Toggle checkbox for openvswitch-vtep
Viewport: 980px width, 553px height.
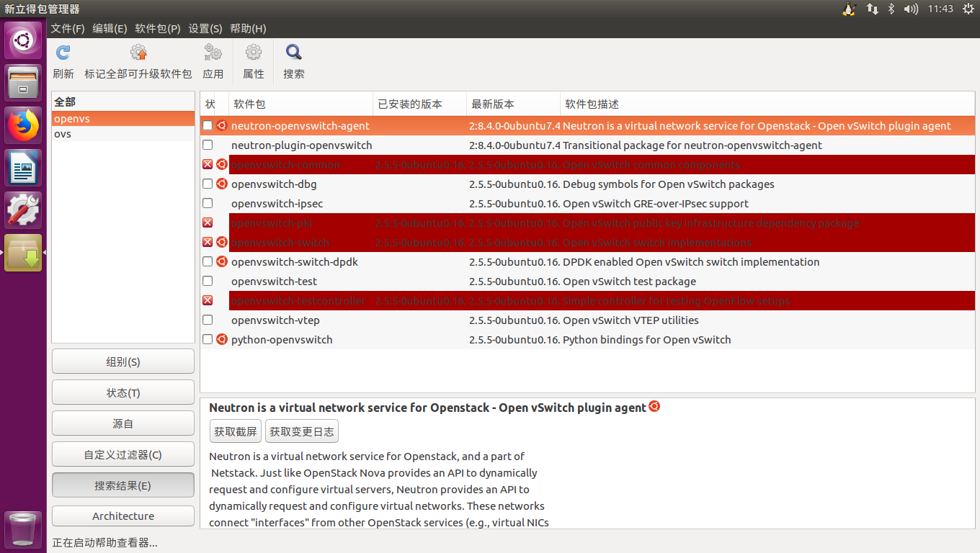pyautogui.click(x=208, y=320)
